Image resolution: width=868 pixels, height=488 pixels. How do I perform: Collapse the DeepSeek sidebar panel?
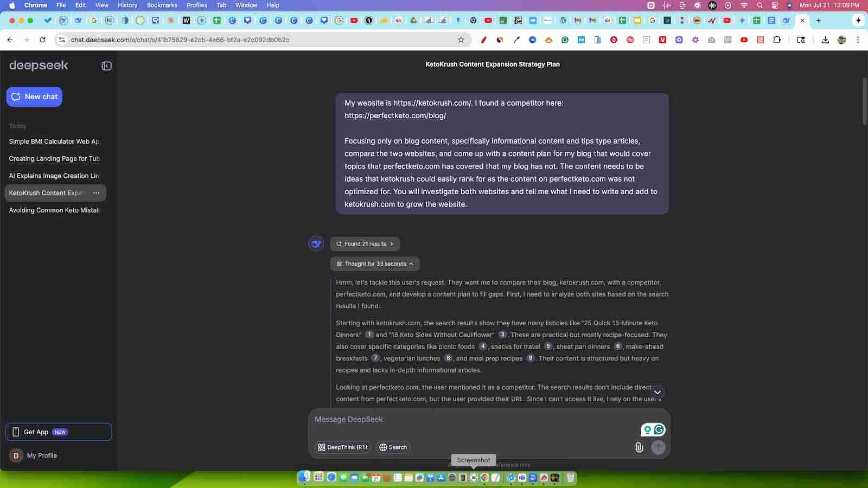tap(106, 65)
